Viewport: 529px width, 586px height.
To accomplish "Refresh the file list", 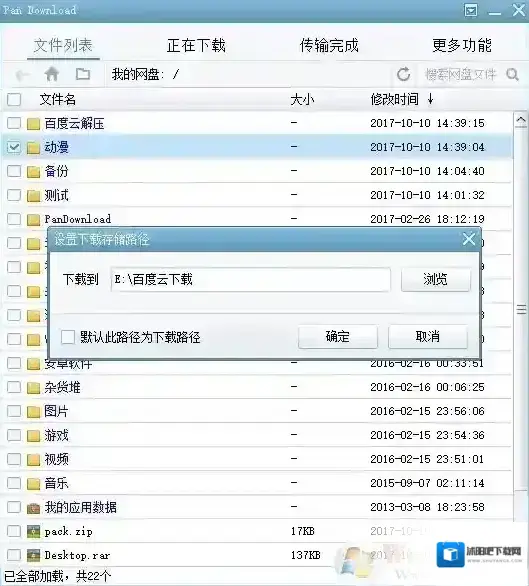I will (403, 74).
